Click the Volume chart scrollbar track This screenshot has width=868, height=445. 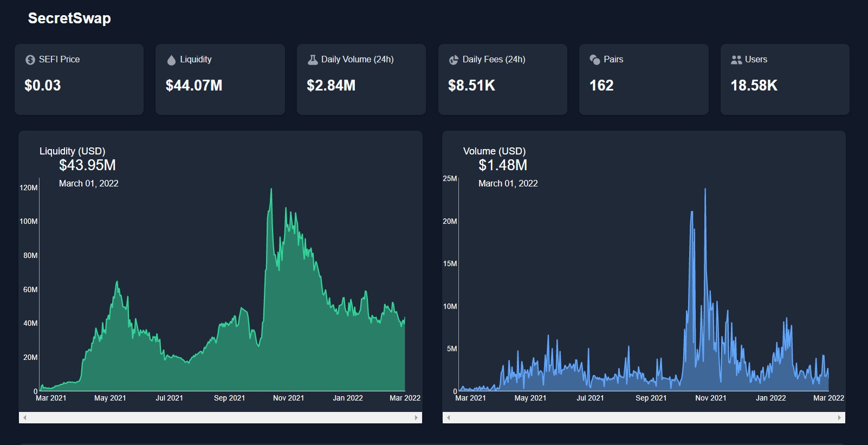[644, 417]
